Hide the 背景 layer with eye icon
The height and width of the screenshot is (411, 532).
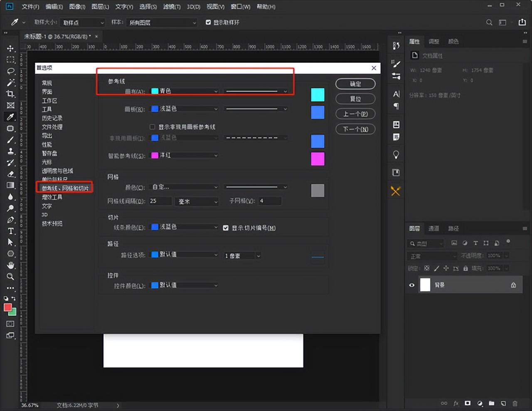[412, 285]
